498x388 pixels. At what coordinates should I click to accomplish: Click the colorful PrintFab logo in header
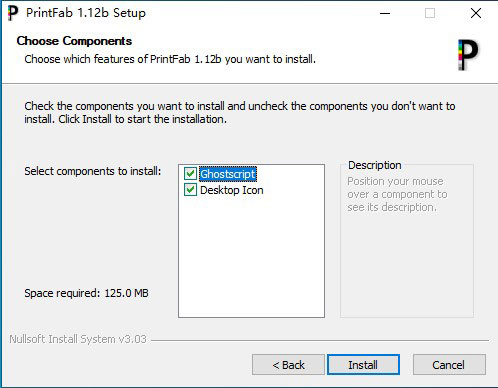click(468, 55)
